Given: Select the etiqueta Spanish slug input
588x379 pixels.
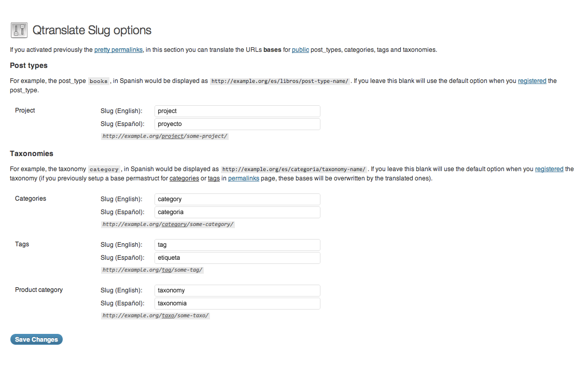Looking at the screenshot, I should tap(237, 258).
